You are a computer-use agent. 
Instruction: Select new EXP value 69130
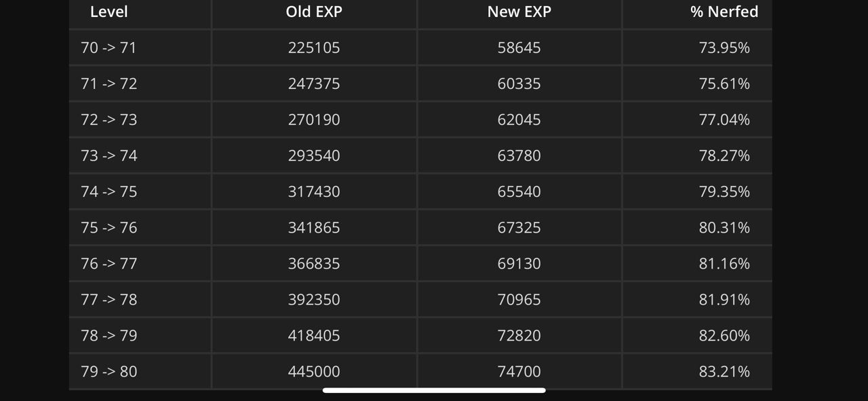pyautogui.click(x=519, y=263)
